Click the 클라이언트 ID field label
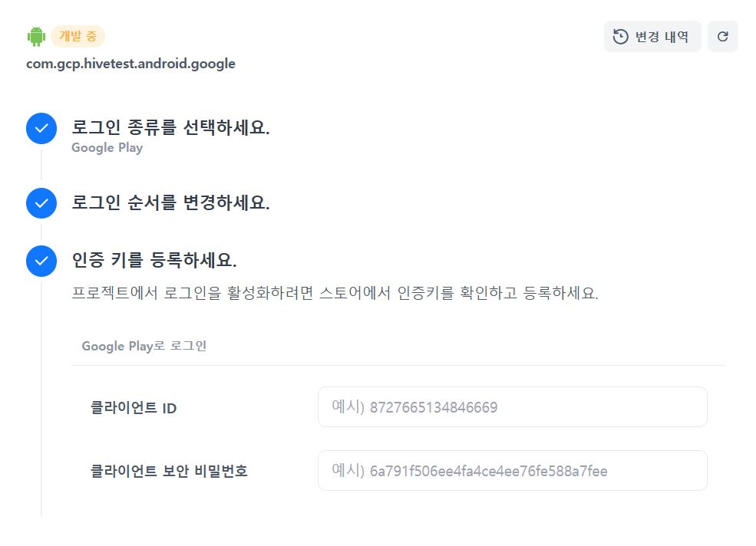 coord(134,408)
